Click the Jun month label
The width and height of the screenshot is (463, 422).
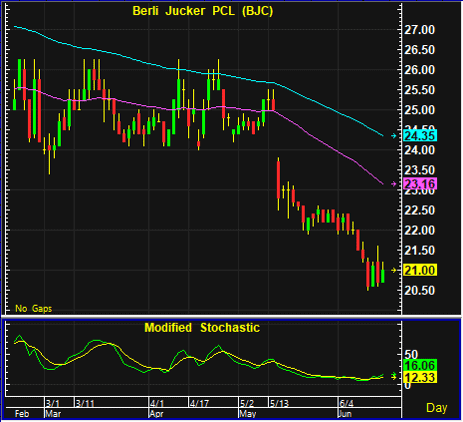(x=345, y=414)
